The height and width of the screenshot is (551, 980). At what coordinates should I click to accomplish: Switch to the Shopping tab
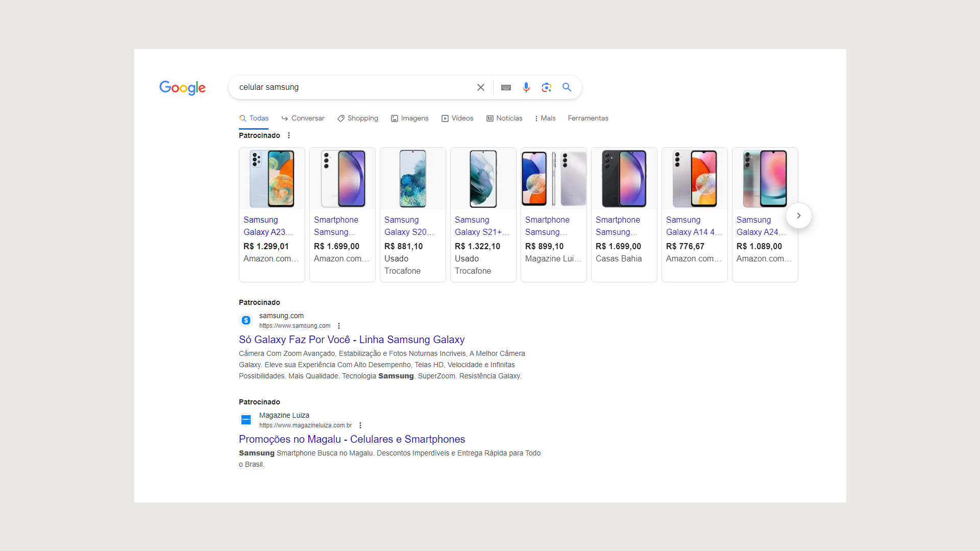point(358,118)
